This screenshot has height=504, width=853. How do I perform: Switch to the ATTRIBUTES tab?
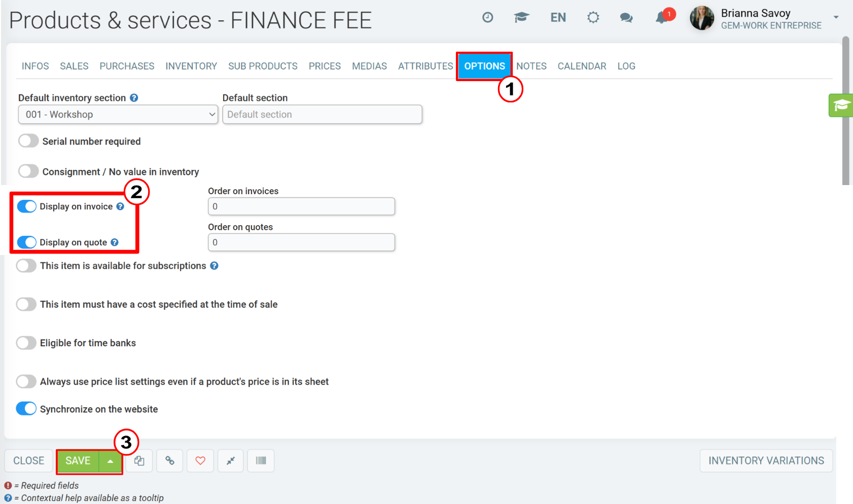[425, 66]
